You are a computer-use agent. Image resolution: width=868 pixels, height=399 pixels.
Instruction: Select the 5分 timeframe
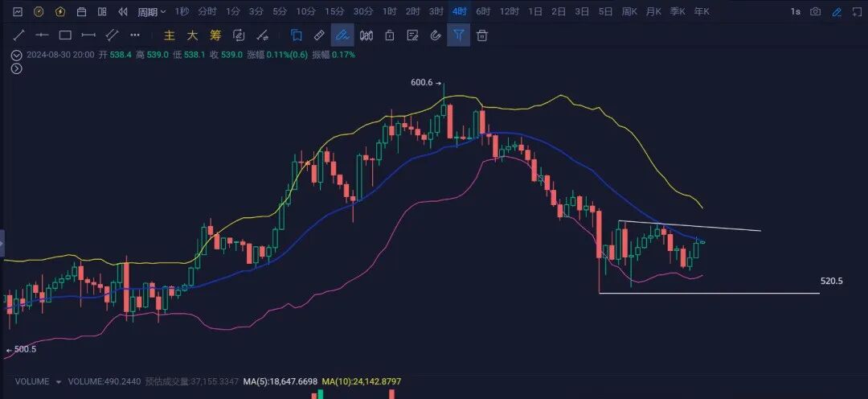click(x=280, y=11)
